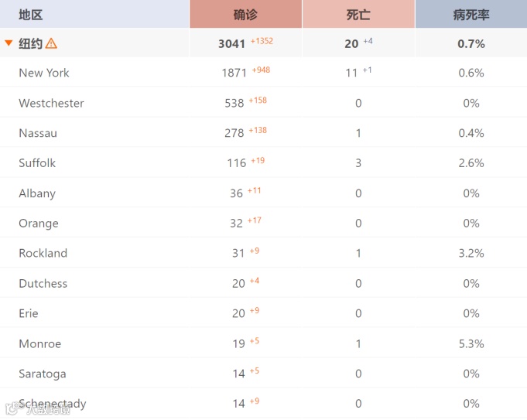
Task: Select the 病死率 column header
Action: pyautogui.click(x=471, y=14)
